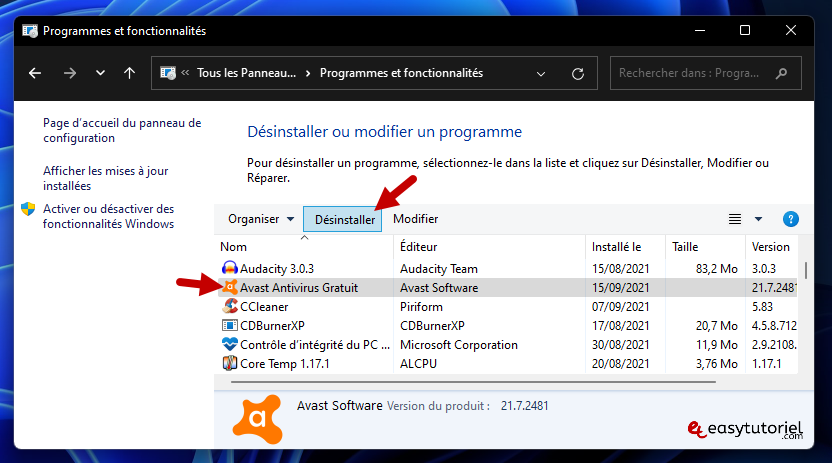The image size is (832, 463).
Task: Click the PC health check heart icon
Action: [229, 345]
